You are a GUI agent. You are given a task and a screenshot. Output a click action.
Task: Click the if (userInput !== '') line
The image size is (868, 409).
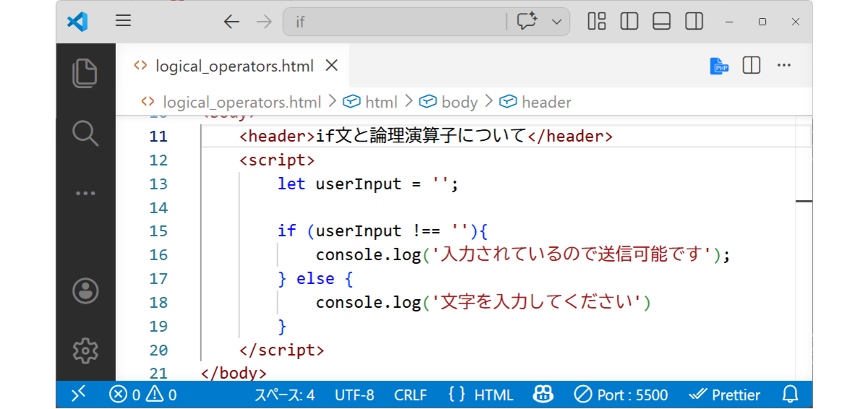383,231
